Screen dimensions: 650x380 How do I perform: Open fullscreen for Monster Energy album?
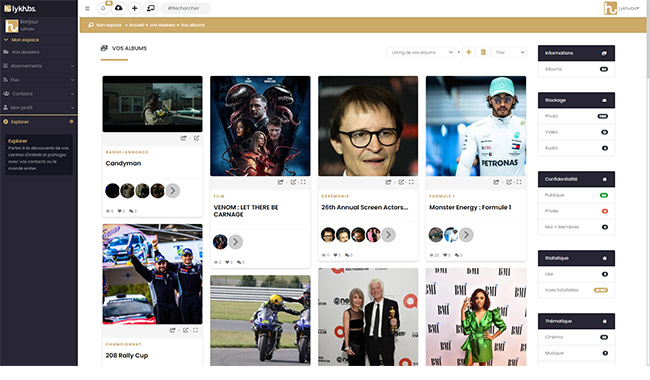click(x=519, y=182)
